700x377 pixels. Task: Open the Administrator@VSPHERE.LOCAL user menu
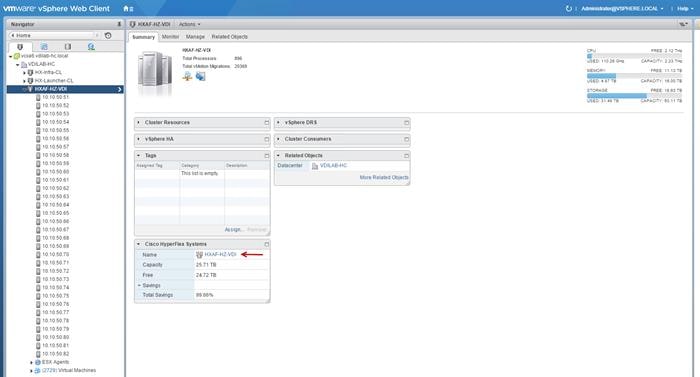point(622,8)
